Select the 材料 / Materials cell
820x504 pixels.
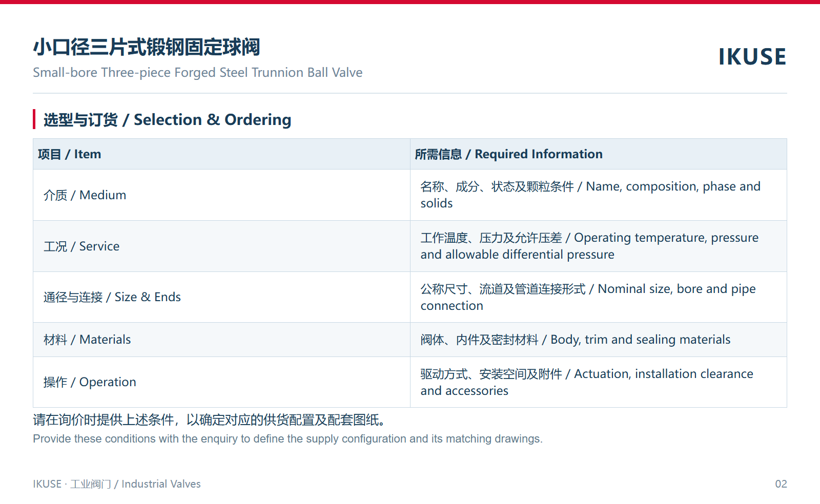[221, 340]
